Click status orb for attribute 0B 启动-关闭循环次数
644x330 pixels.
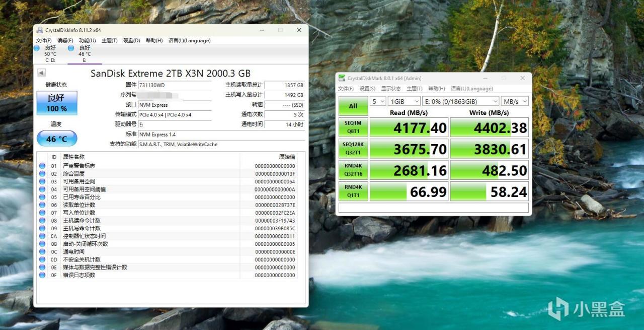tap(42, 244)
